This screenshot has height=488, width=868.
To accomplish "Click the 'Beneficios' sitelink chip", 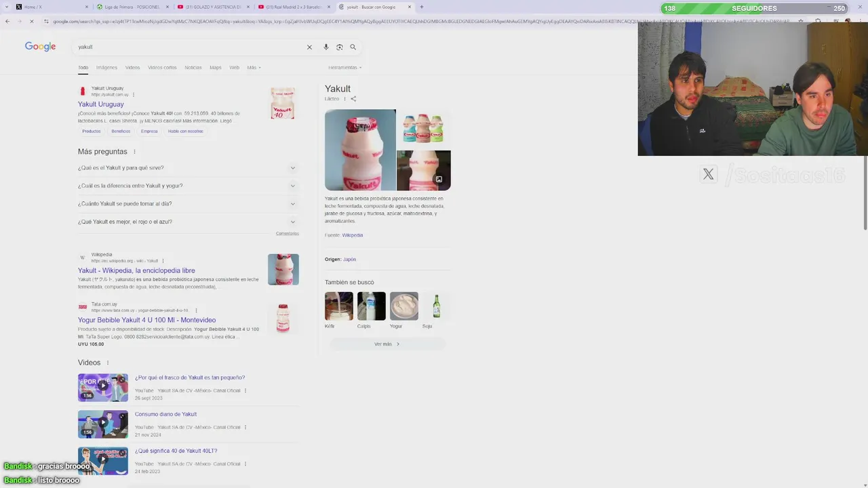I will click(121, 131).
